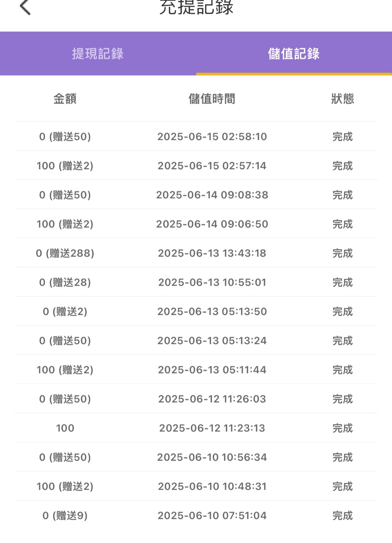Click the 充提記錄 page title
The height and width of the screenshot is (543, 392).
(196, 7)
